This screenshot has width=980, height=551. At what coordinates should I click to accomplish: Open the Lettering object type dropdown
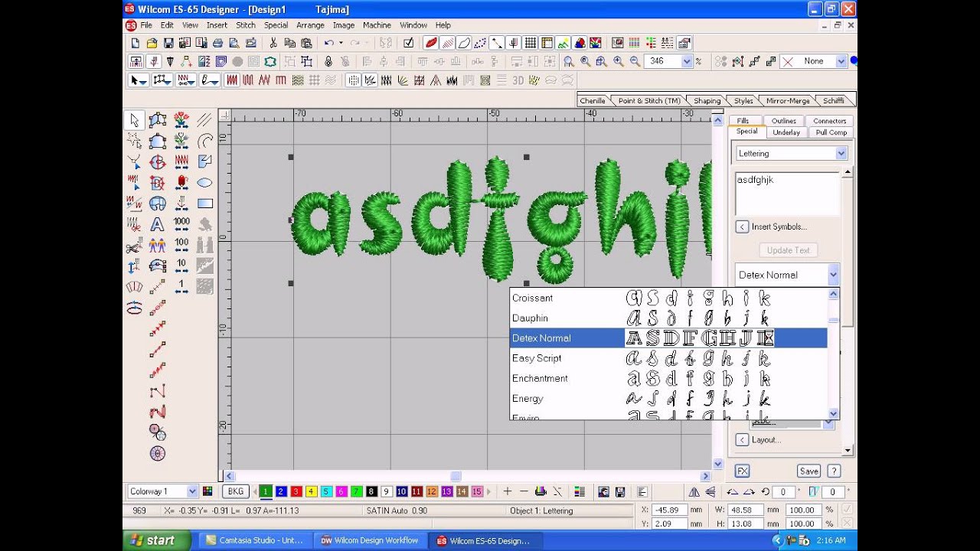tap(841, 153)
